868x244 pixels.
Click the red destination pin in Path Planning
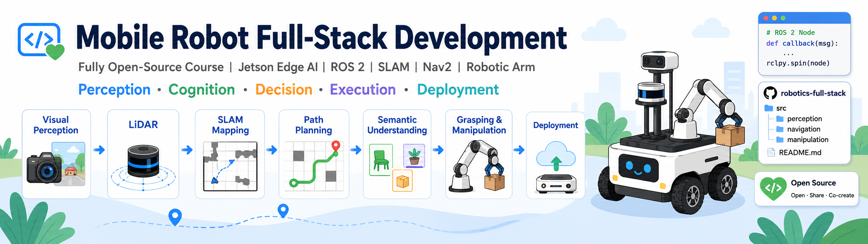point(335,147)
